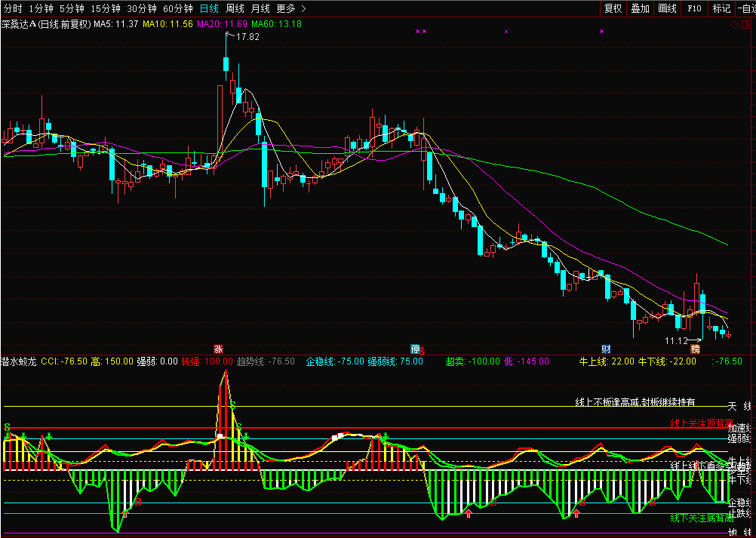Viewport: 756px width, 538px height.
Task: Switch to 15分钟 chart period
Action: point(106,8)
